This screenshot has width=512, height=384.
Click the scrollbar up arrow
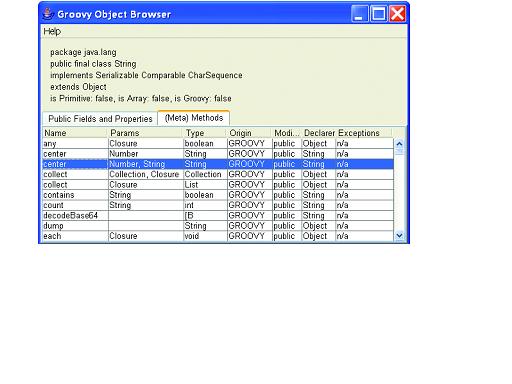399,144
